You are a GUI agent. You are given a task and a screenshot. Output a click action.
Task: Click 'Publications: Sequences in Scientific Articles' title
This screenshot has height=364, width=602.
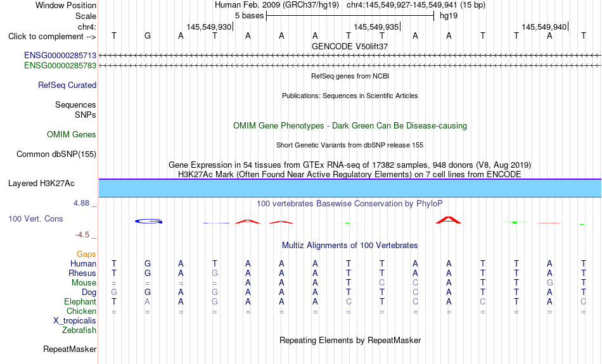pyautogui.click(x=350, y=96)
